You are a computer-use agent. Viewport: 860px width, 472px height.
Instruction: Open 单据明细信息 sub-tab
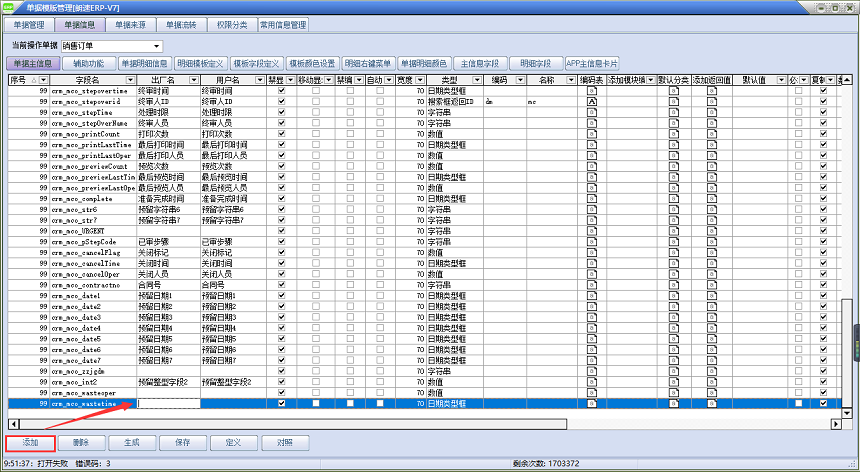tap(145, 64)
